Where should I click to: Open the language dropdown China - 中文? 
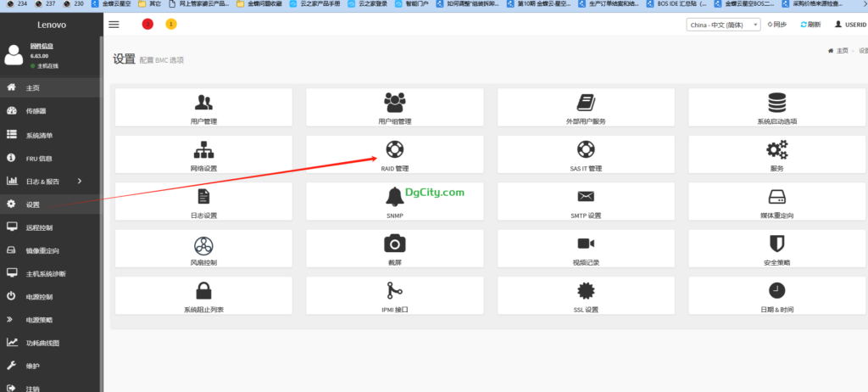[722, 25]
